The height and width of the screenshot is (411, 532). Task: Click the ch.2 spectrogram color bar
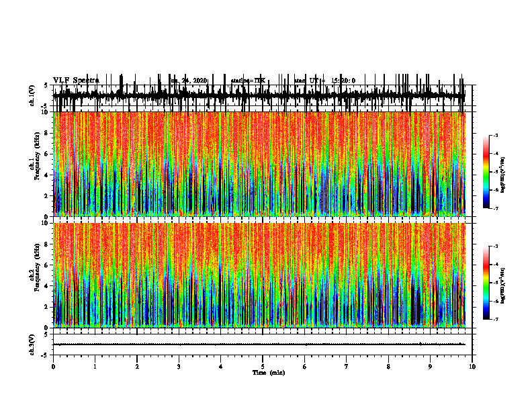[x=486, y=283]
